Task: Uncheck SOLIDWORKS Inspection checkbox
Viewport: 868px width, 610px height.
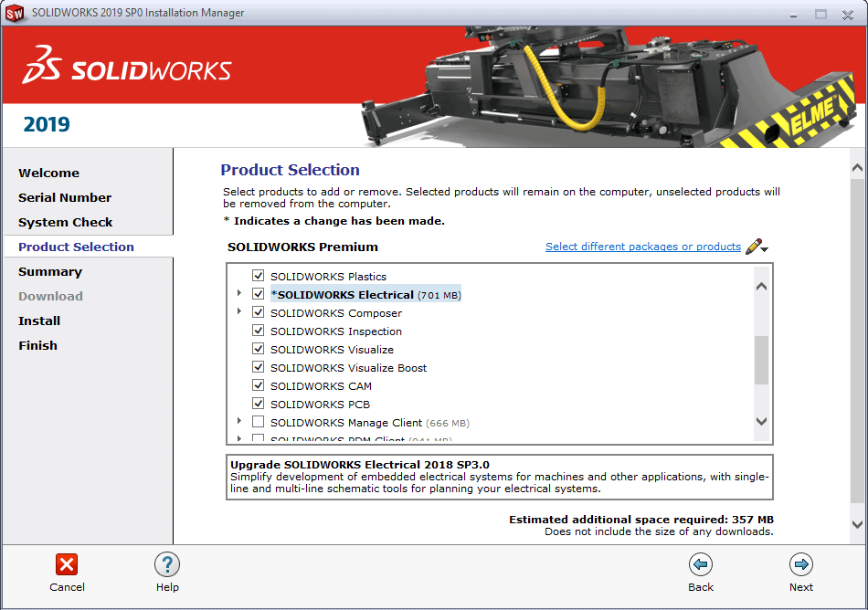Action: click(x=258, y=331)
